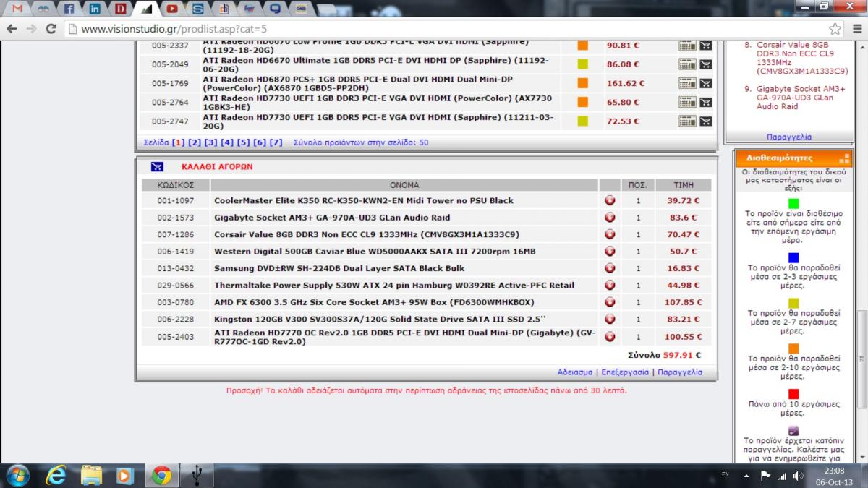Remove Samsung DVD±RW SH-224DB from cart
The height and width of the screenshot is (488, 868).
pos(610,268)
